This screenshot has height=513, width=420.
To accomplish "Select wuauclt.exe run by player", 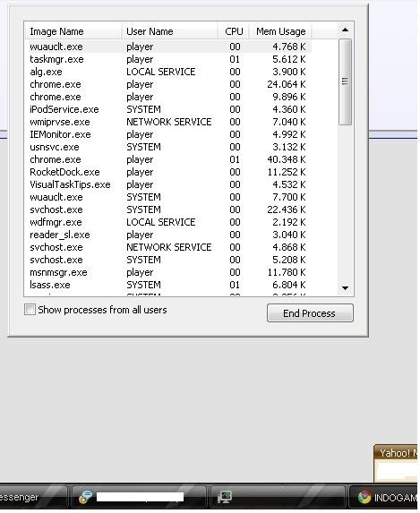I will pyautogui.click(x=168, y=47).
